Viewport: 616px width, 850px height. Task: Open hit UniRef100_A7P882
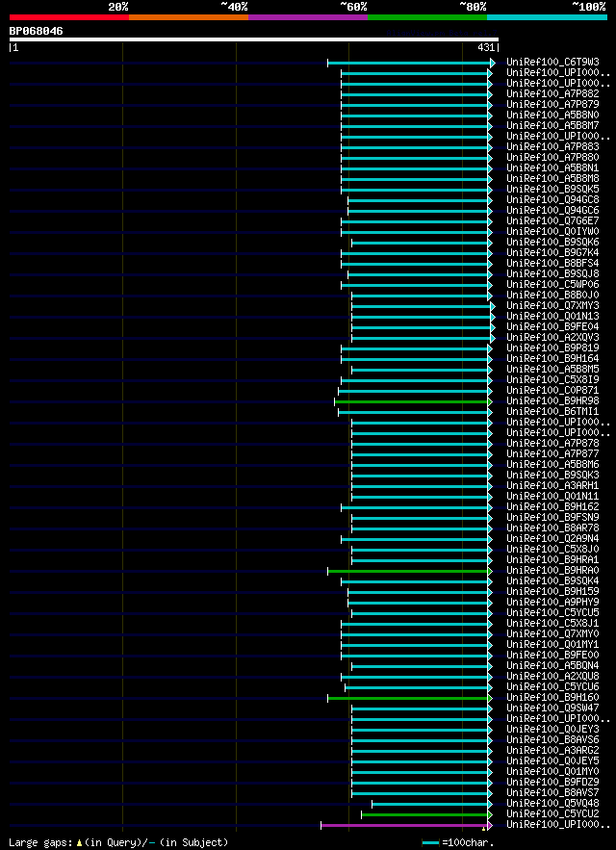(x=552, y=94)
